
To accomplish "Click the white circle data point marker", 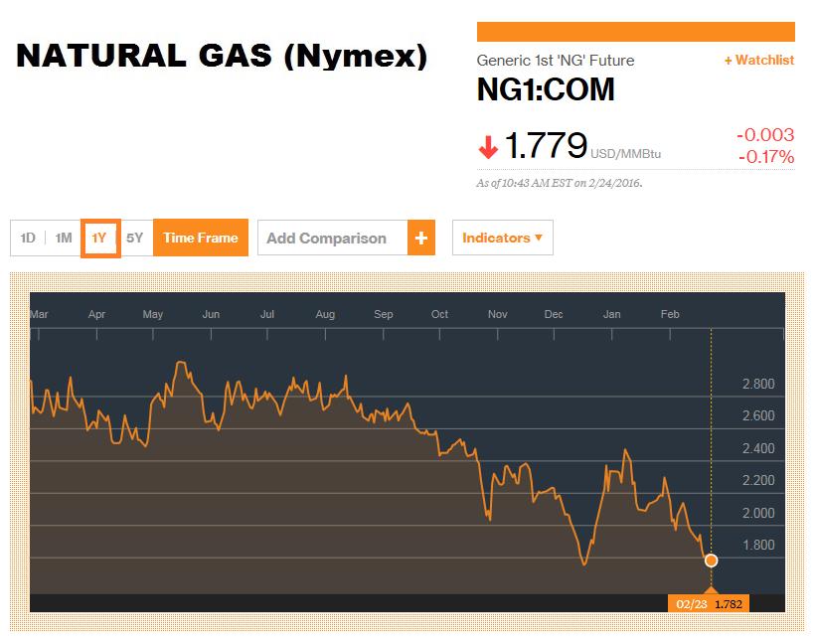I will [711, 561].
